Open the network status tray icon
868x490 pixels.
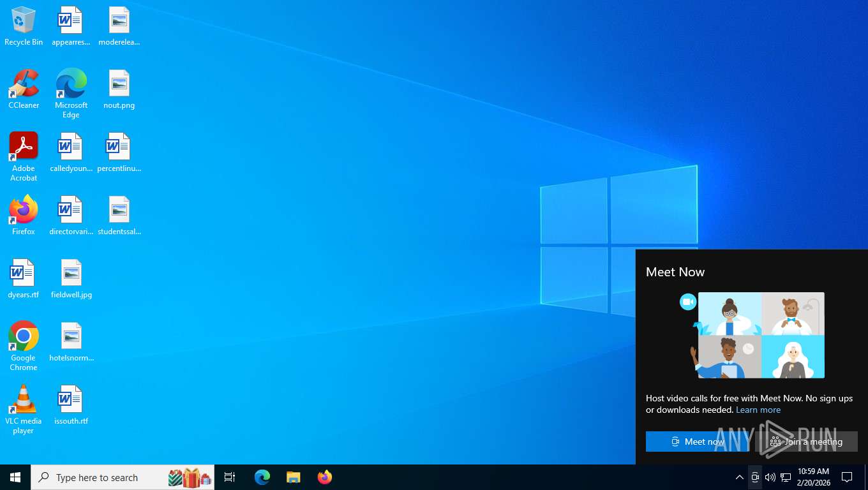(x=786, y=477)
